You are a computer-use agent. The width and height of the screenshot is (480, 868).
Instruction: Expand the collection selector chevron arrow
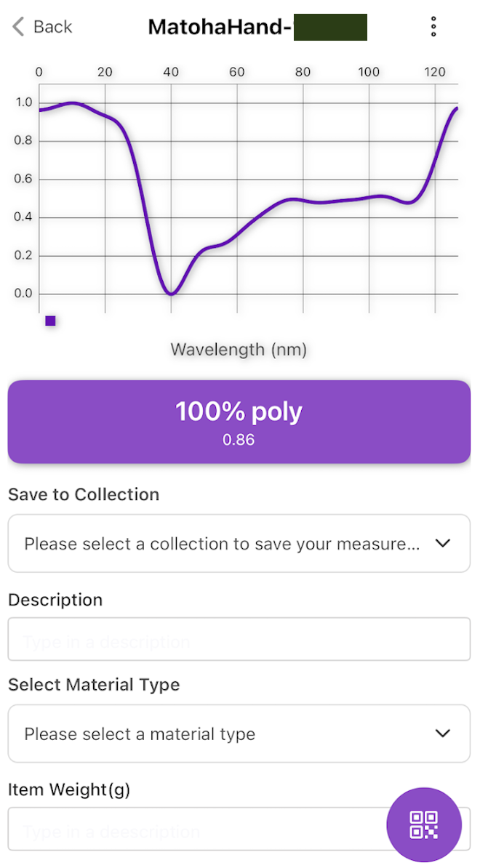pyautogui.click(x=443, y=544)
